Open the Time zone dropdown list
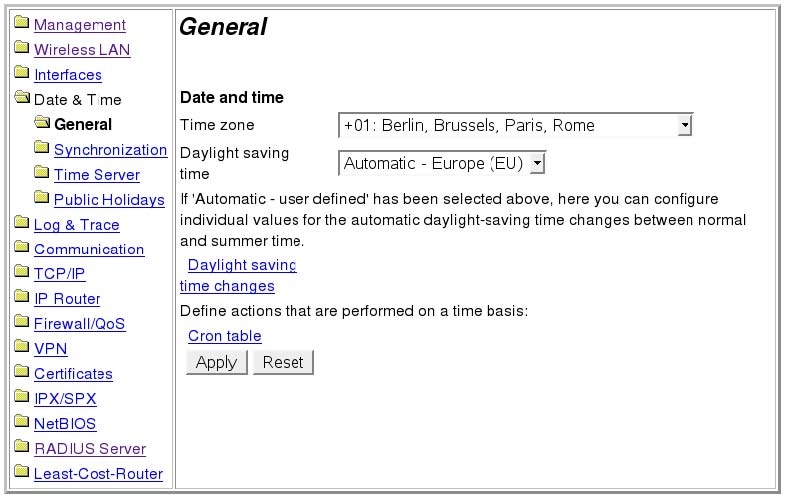The height and width of the screenshot is (501, 786). tap(516, 125)
